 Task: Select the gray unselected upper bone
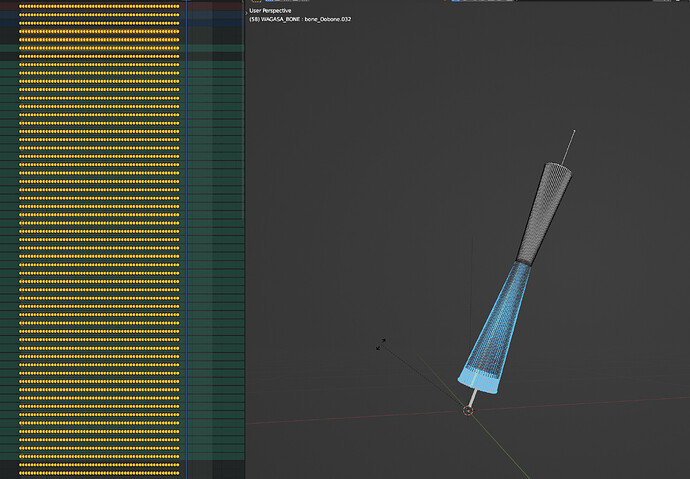point(544,214)
